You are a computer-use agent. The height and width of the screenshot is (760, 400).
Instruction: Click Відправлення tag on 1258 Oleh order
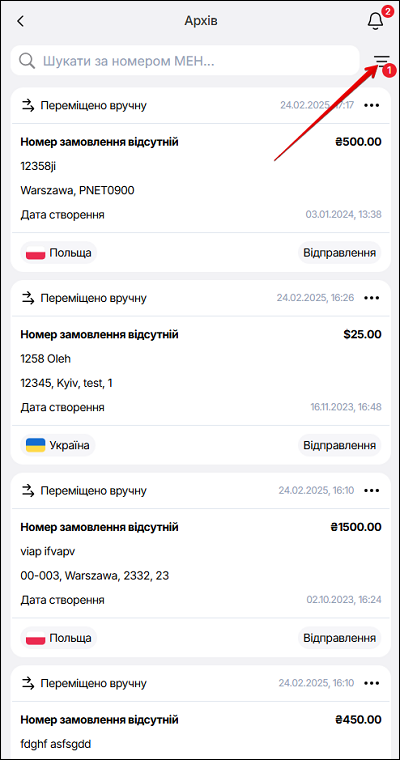(339, 445)
